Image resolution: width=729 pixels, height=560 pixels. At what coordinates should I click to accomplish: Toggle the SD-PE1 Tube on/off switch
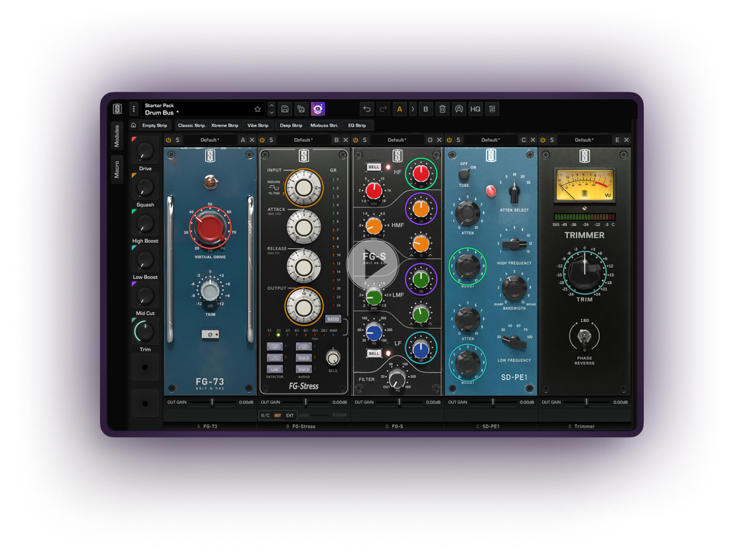click(x=464, y=173)
